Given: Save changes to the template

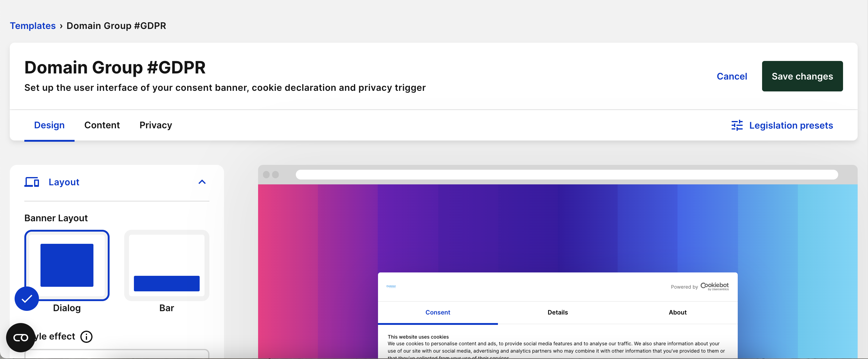Looking at the screenshot, I should (x=802, y=76).
